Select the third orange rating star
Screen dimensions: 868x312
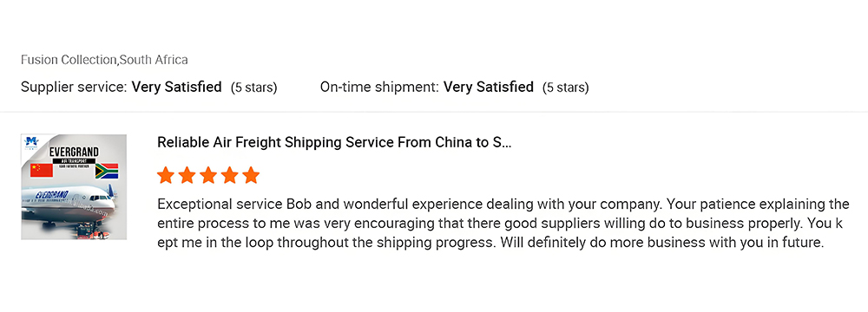pos(208,175)
